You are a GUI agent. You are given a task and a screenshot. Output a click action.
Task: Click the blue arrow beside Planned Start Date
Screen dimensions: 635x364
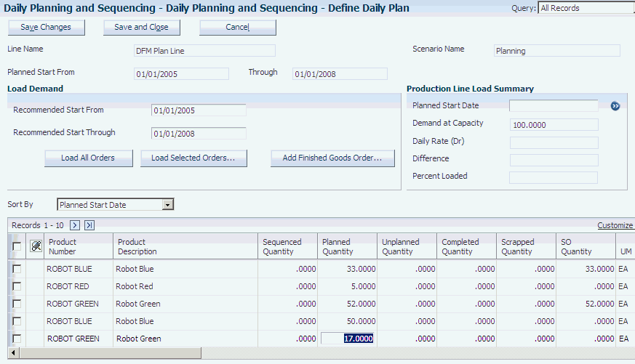click(x=615, y=106)
